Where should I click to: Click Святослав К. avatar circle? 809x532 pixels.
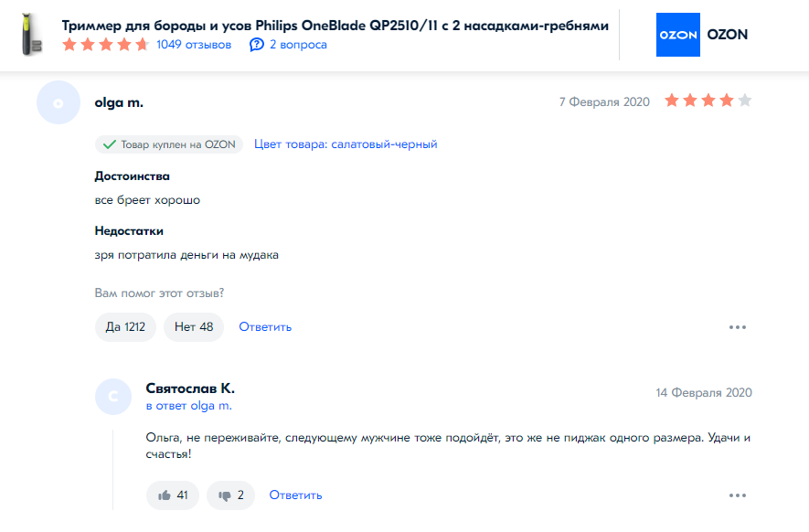[x=113, y=396]
